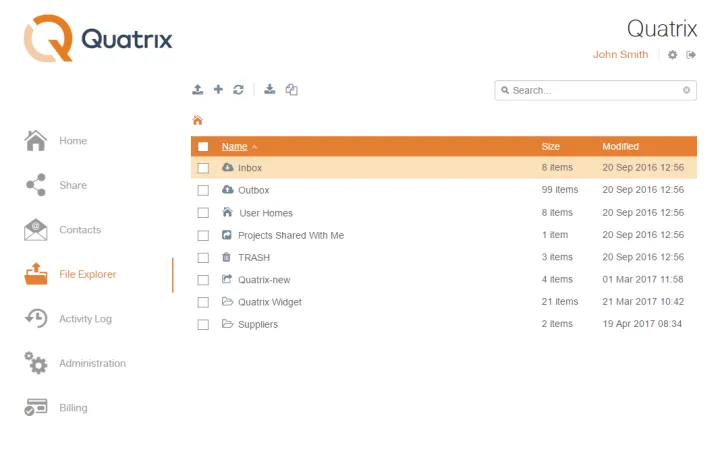This screenshot has height=474, width=720.
Task: Click the Suppliers folder icon
Action: point(227,323)
